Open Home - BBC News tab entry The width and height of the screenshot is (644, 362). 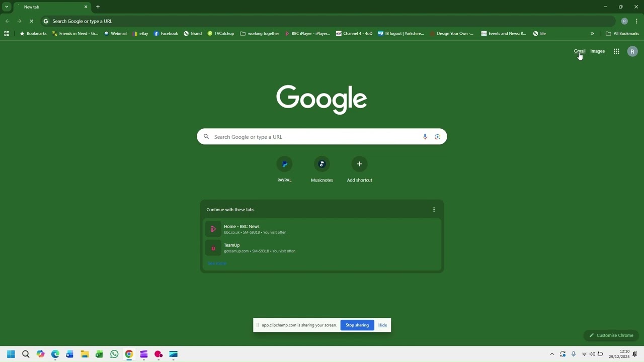[322, 229]
